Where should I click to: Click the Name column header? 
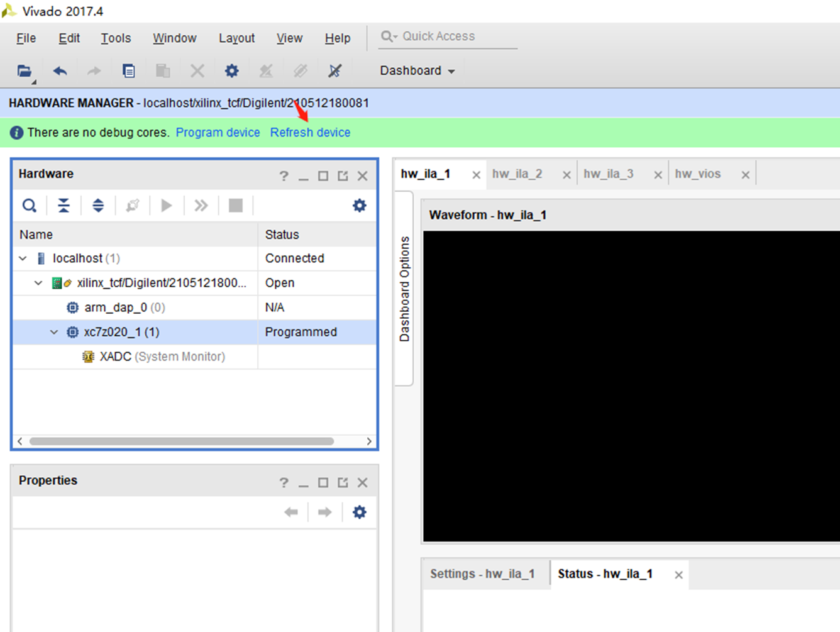pyautogui.click(x=135, y=235)
